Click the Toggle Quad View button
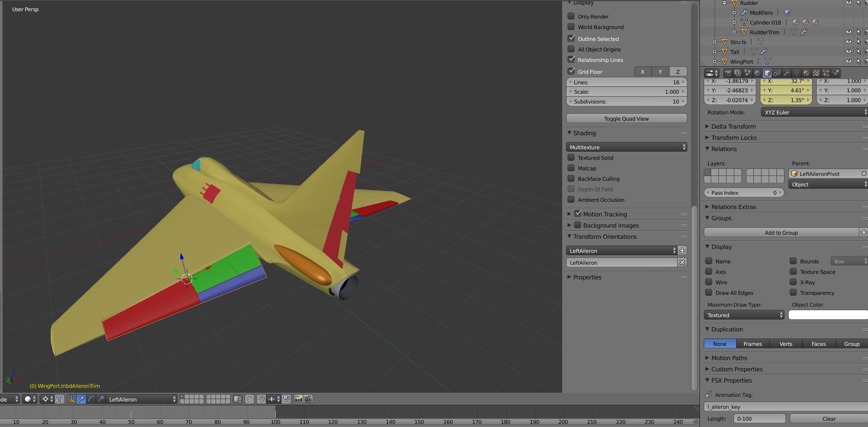This screenshot has height=427, width=868. (x=627, y=118)
